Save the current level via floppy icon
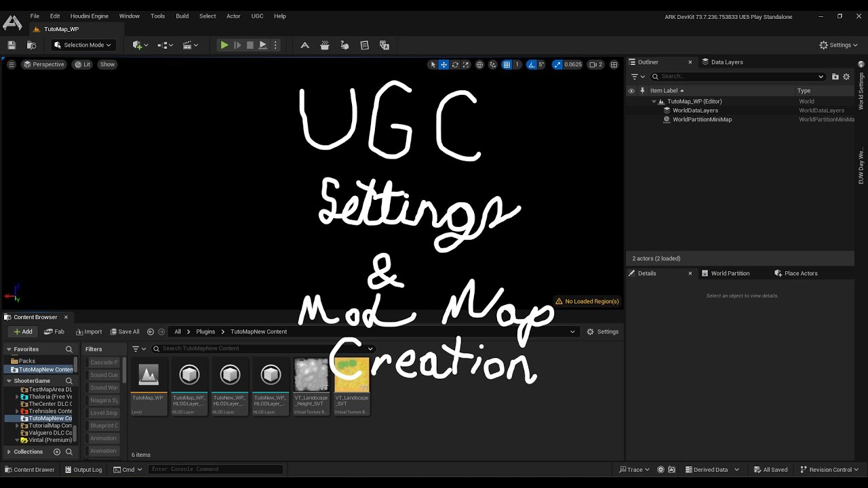This screenshot has height=488, width=868. point(12,45)
